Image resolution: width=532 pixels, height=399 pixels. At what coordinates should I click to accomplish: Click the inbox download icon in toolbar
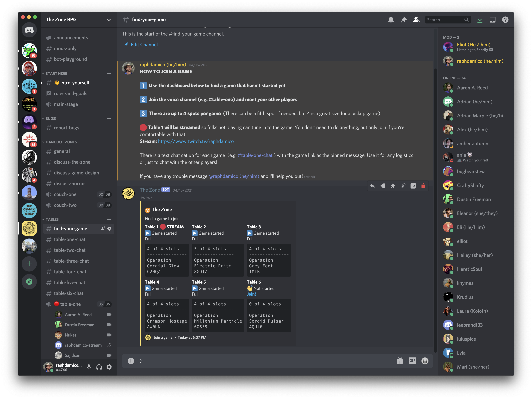tap(480, 20)
